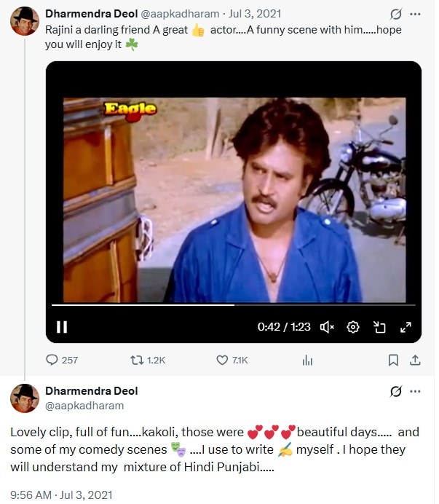Bookmark the top tweet
439x504 pixels.
393,360
